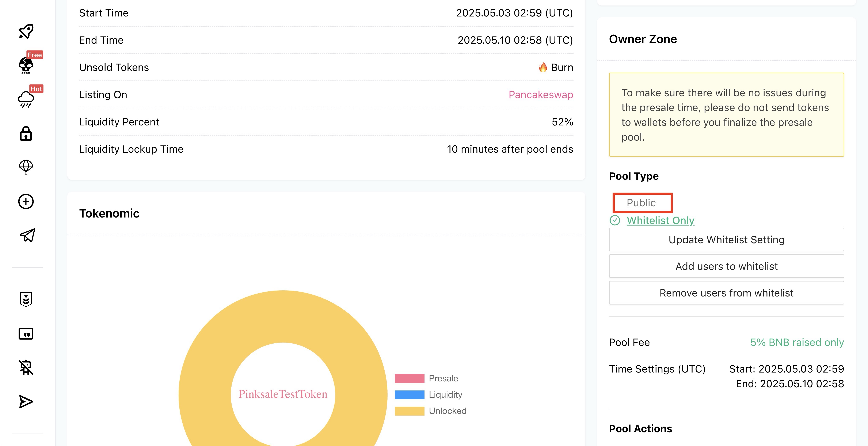Click Update Whitelist Setting button
The height and width of the screenshot is (446, 868).
[727, 240]
